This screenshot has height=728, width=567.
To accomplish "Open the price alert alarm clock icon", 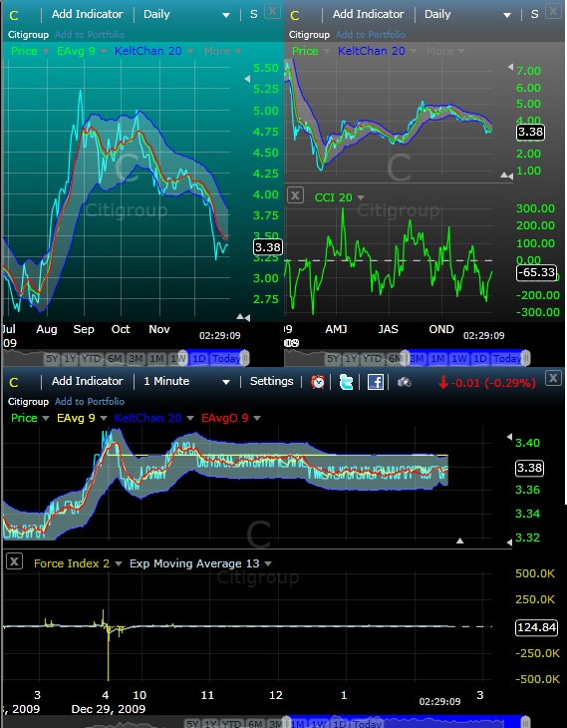I will (318, 382).
